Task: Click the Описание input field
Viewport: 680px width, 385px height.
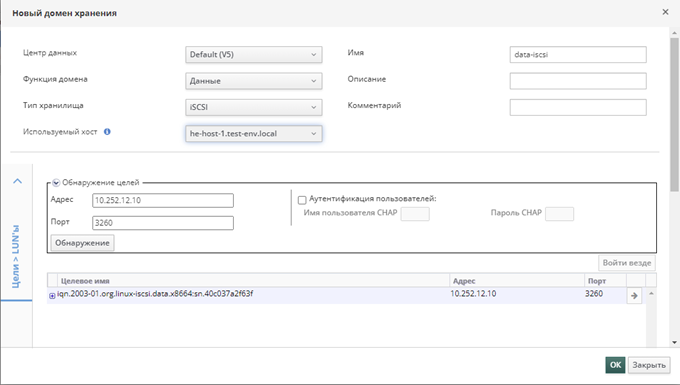Action: click(578, 81)
